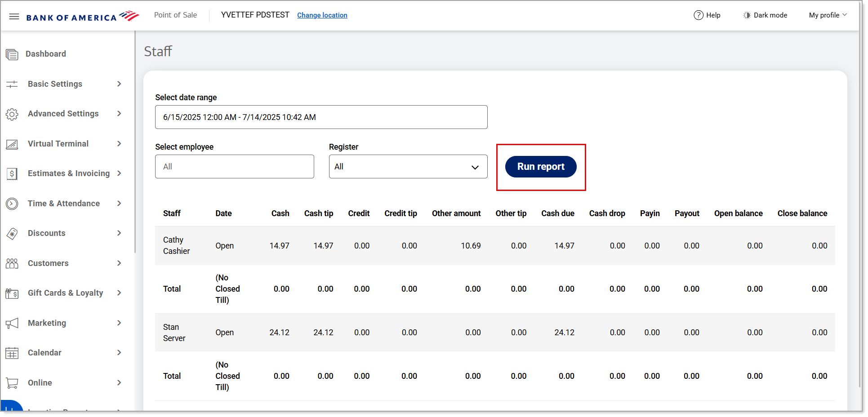
Task: Click the Cash drop column header
Action: (607, 213)
